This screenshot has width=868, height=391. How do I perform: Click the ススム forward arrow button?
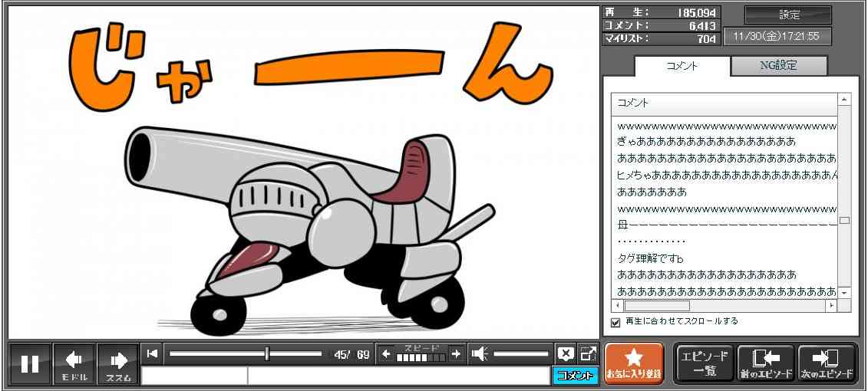pyautogui.click(x=118, y=363)
